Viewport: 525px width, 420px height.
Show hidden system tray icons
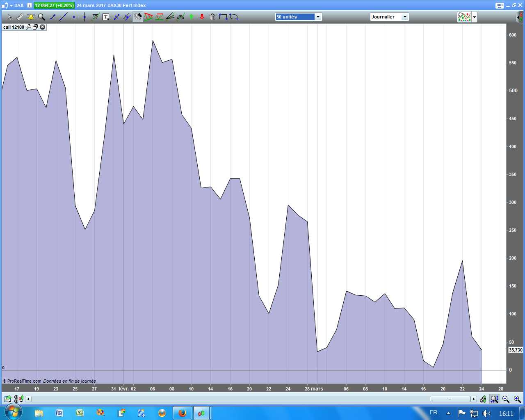(x=449, y=413)
